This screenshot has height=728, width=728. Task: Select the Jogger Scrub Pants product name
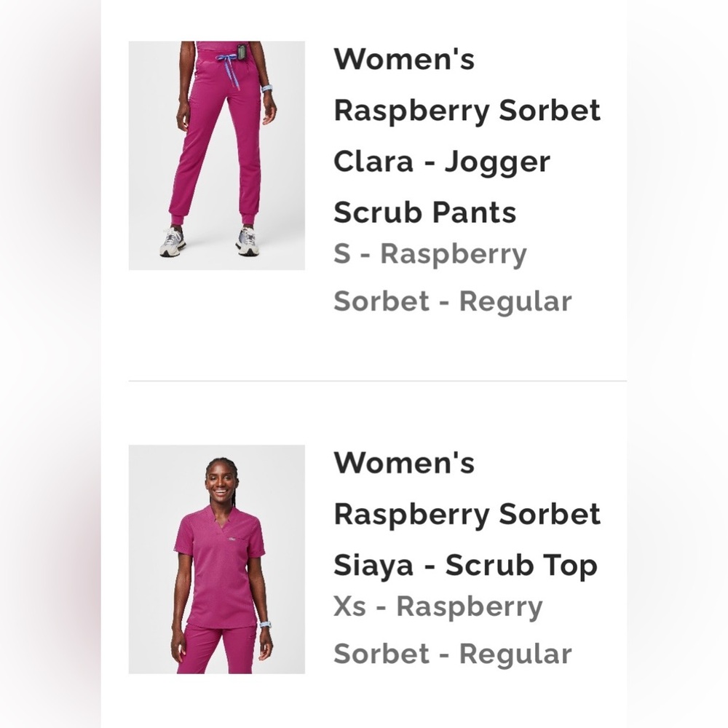tap(443, 186)
